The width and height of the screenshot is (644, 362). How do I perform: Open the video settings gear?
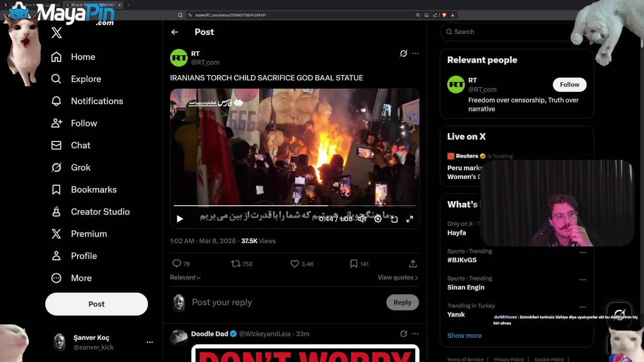pyautogui.click(x=378, y=219)
